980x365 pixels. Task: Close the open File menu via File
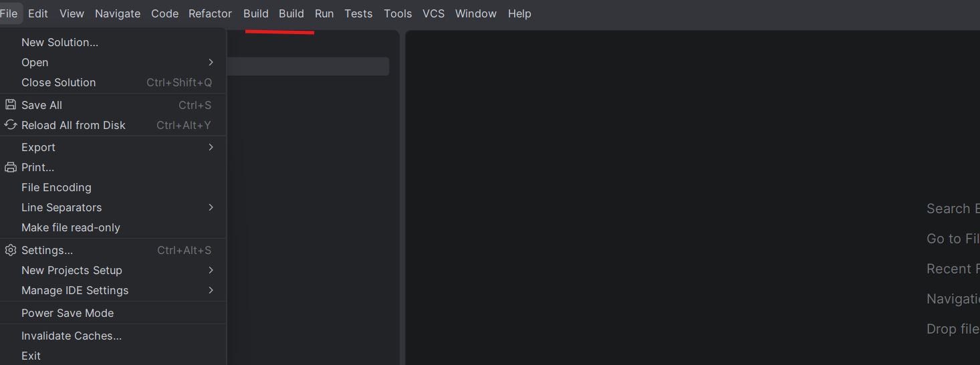(9, 13)
